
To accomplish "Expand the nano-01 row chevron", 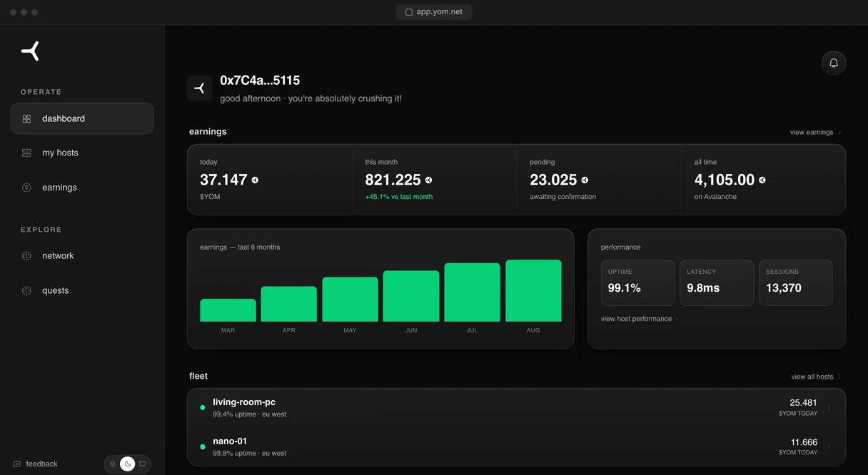I will point(829,447).
